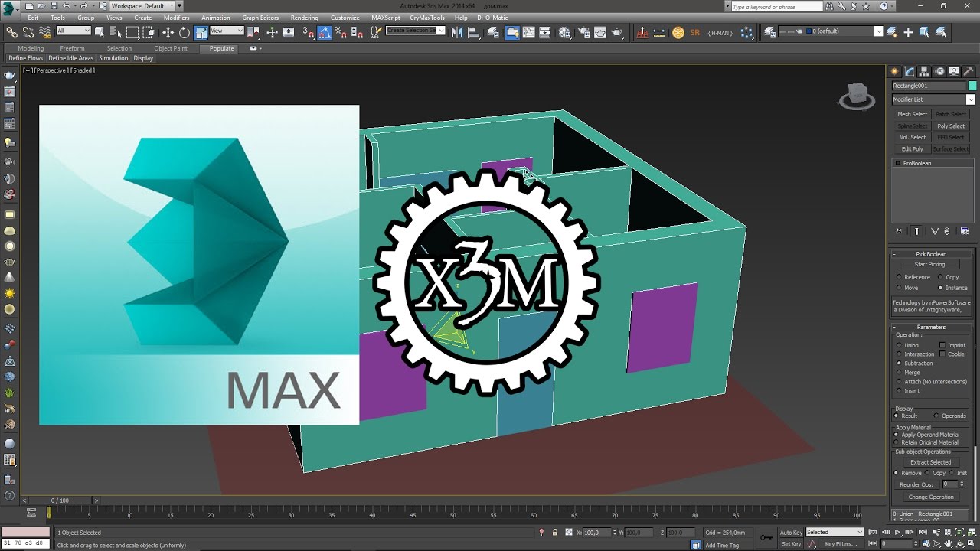Click Define Flows button
The image size is (980, 551).
(26, 58)
